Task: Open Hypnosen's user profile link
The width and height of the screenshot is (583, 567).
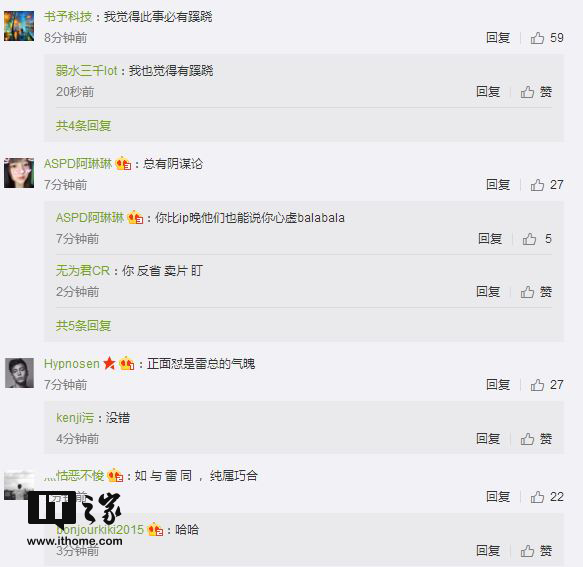Action: 72,363
